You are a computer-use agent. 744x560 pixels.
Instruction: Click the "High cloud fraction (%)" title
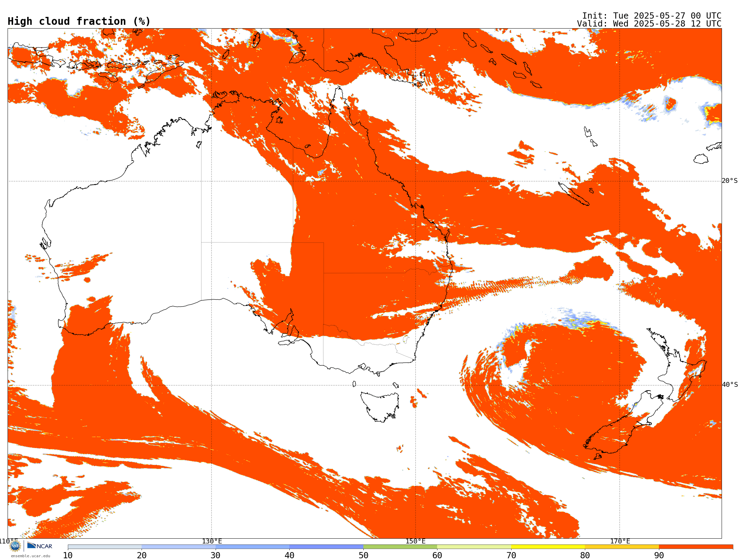(x=79, y=21)
